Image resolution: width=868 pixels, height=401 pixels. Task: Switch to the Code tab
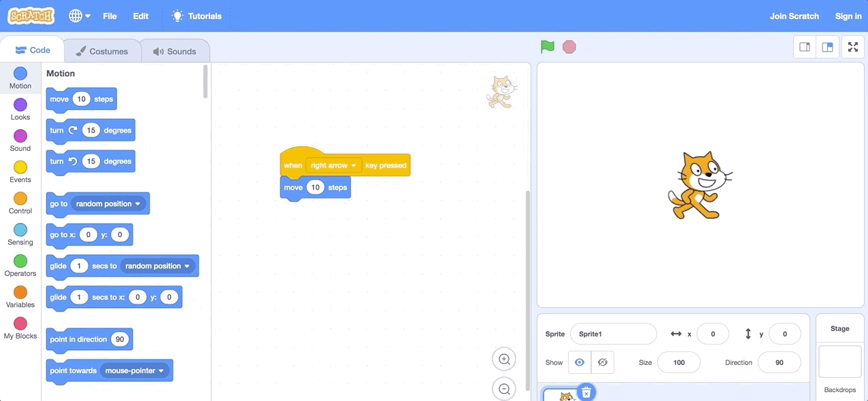coord(33,50)
